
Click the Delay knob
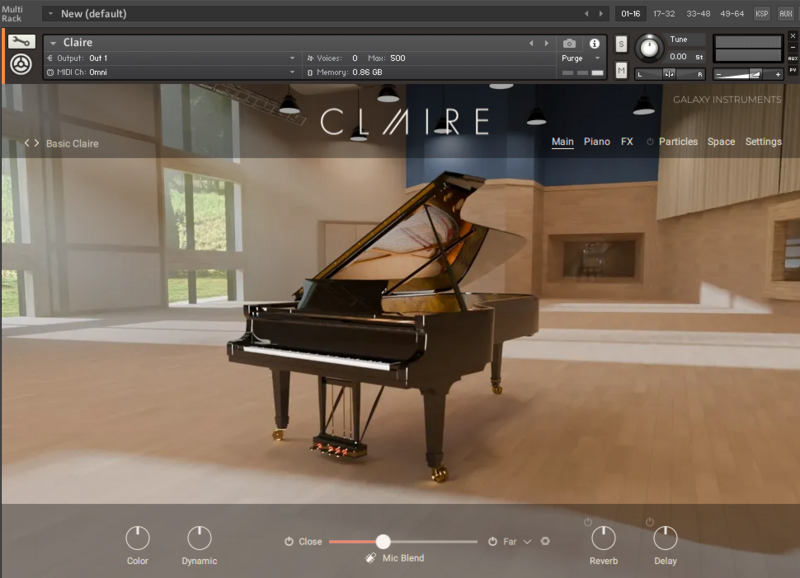coord(665,538)
